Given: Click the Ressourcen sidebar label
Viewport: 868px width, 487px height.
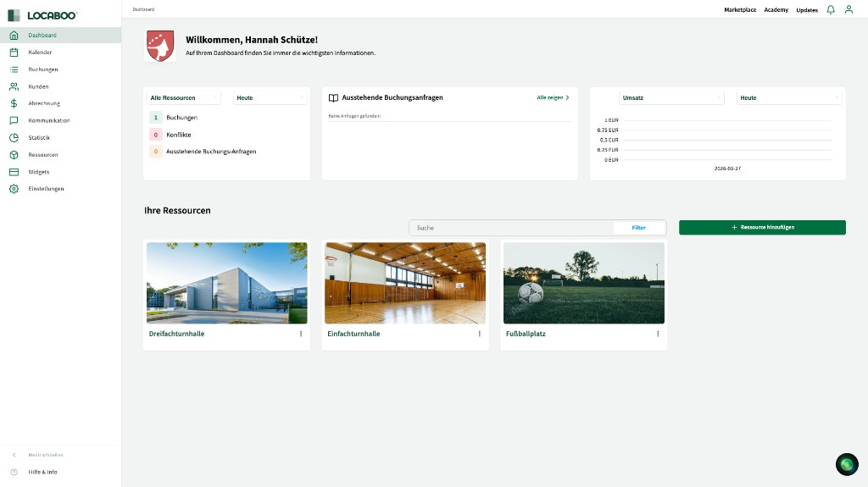Looking at the screenshot, I should (x=43, y=154).
